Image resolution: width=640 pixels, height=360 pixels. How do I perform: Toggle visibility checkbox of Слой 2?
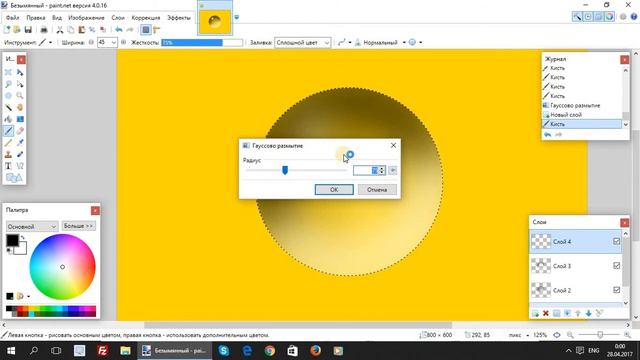point(616,290)
